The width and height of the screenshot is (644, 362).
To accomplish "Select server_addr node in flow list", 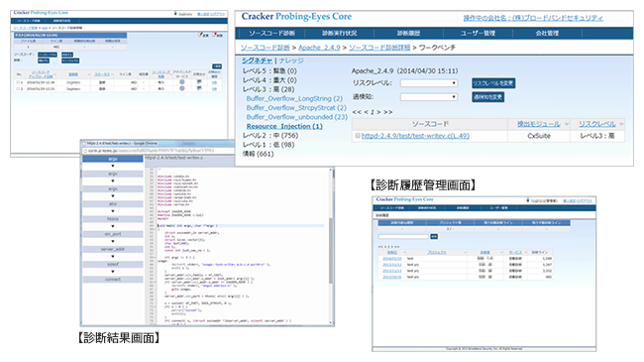I will tap(113, 249).
